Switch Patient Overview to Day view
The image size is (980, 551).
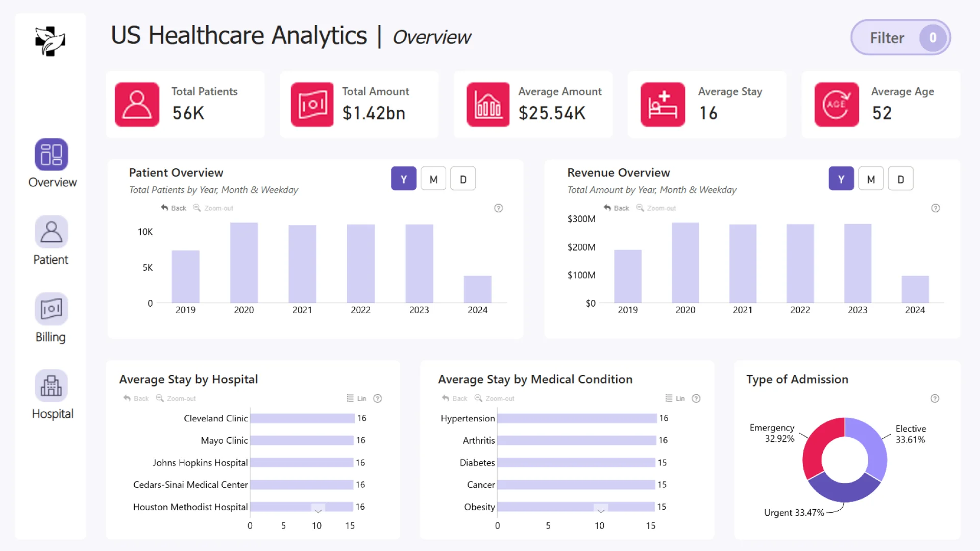click(x=463, y=179)
